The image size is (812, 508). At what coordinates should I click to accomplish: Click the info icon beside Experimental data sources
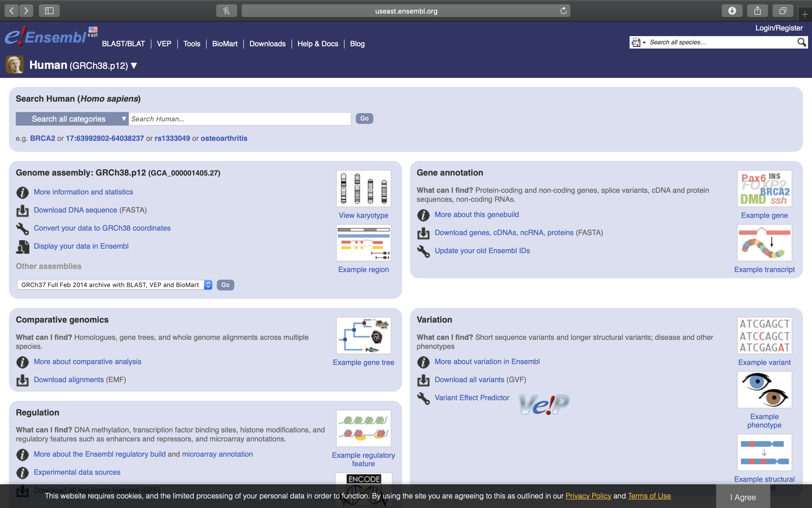coord(23,473)
